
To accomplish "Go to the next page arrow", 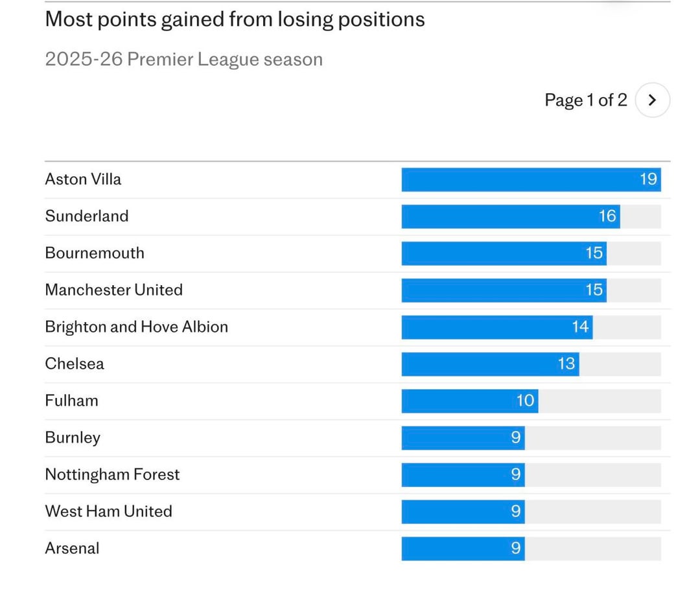I will click(652, 100).
